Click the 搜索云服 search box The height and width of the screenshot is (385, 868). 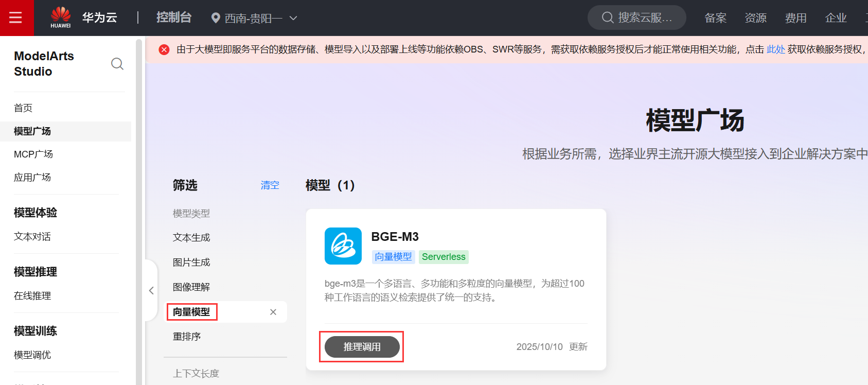point(637,17)
